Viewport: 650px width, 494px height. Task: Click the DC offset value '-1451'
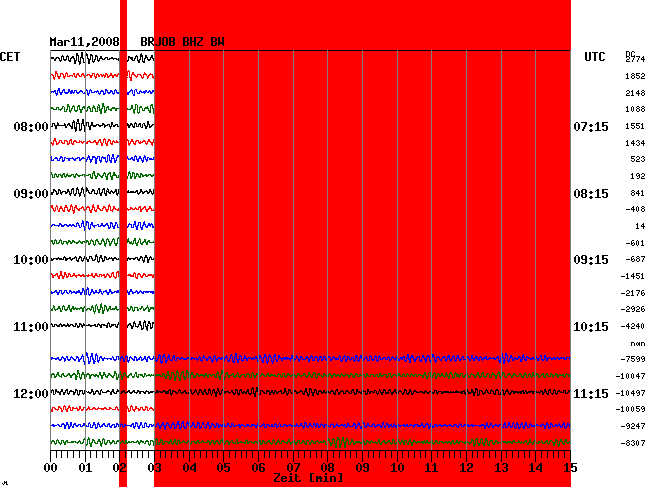coord(633,276)
